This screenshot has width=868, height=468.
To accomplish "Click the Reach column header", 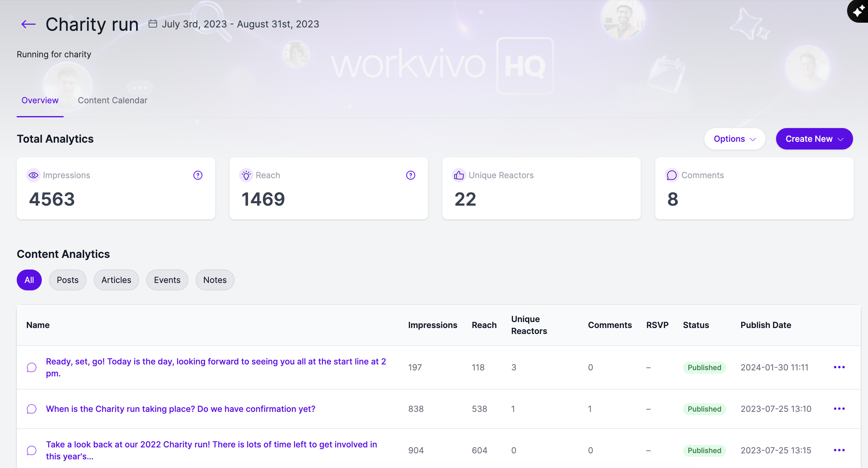I will tap(484, 325).
